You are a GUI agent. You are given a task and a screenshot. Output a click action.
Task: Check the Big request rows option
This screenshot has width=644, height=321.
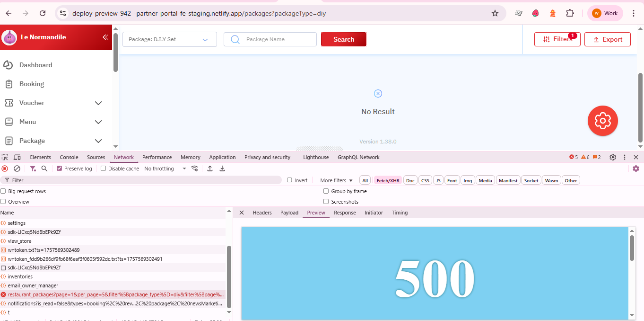[x=3, y=191]
